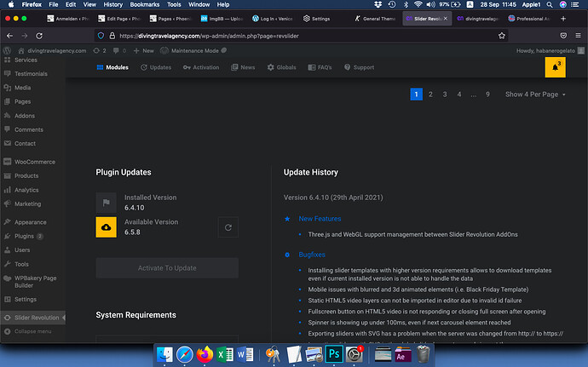The height and width of the screenshot is (367, 588).
Task: Open the History menu in menu bar
Action: click(112, 4)
